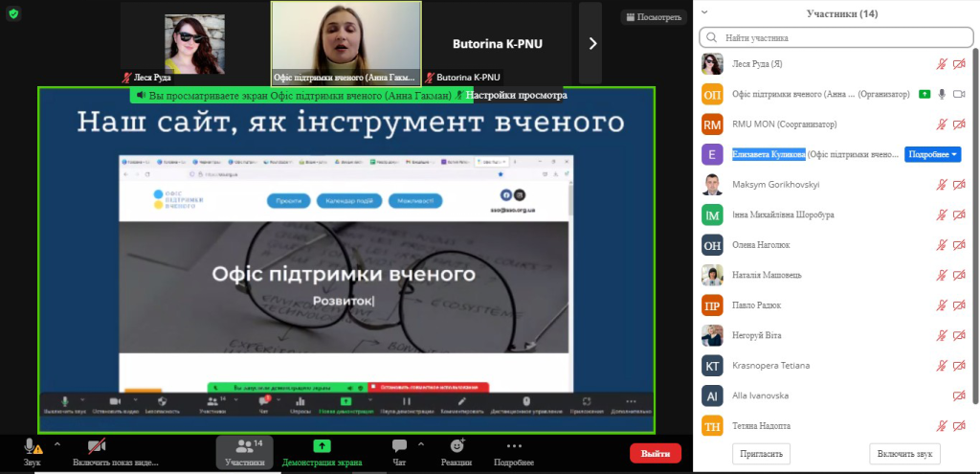Expand audio options arrow beside Звук
The height and width of the screenshot is (474, 980).
[x=56, y=444]
